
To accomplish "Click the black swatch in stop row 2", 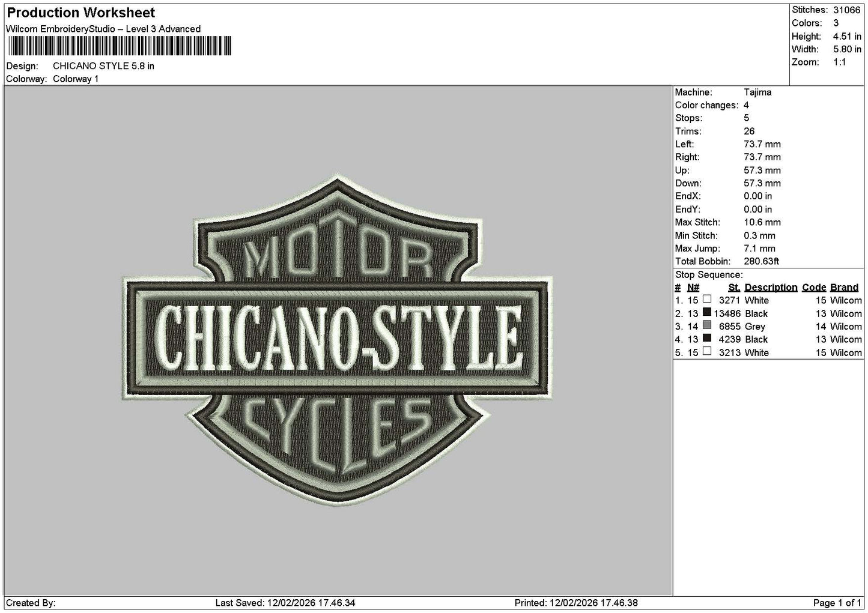I will pyautogui.click(x=707, y=312).
